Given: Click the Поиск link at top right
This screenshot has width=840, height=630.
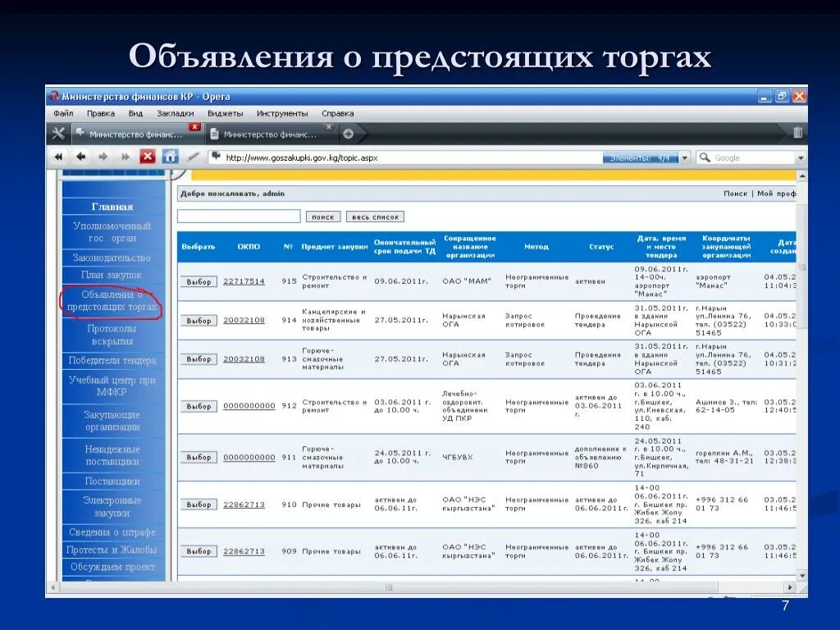Looking at the screenshot, I should (x=735, y=194).
